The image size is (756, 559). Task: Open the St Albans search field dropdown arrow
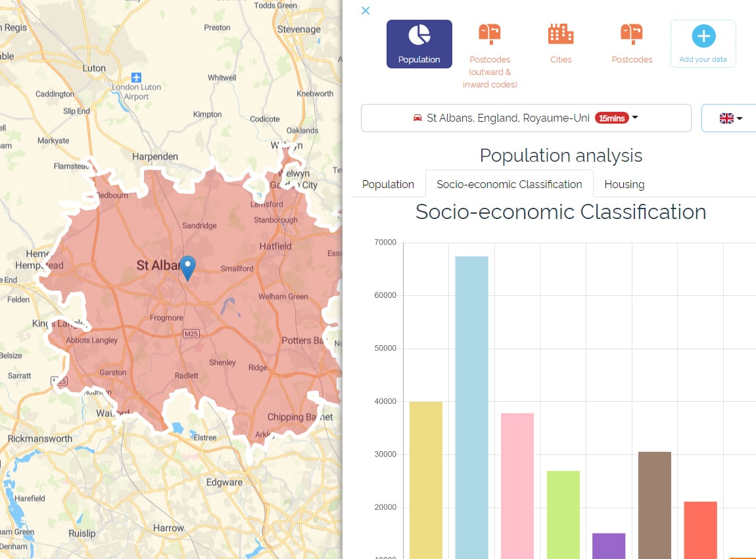pos(636,118)
